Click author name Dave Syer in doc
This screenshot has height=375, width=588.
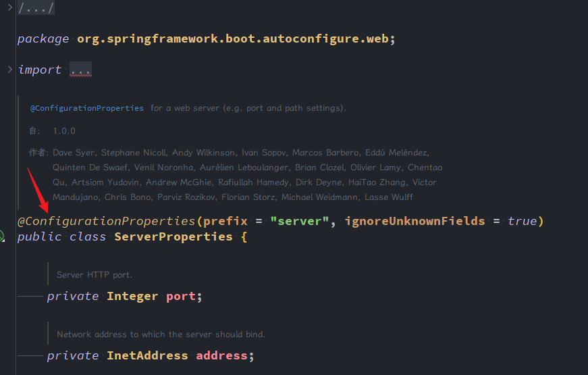pyautogui.click(x=74, y=153)
